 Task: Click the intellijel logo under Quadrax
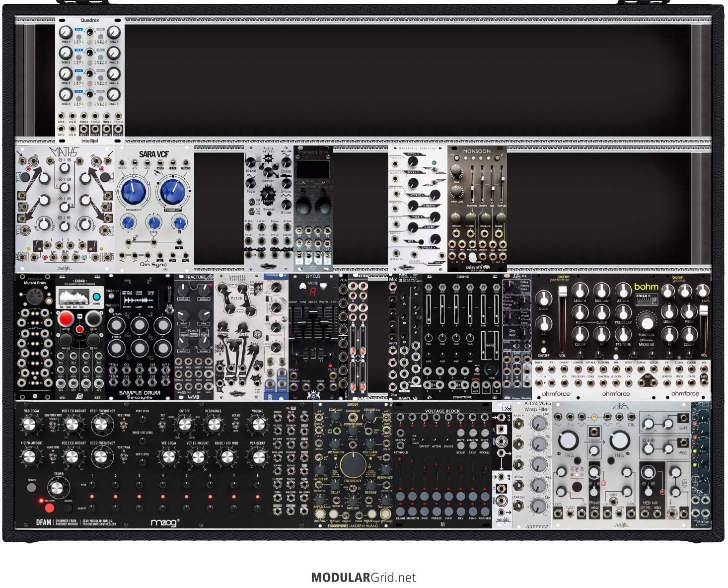[90, 141]
